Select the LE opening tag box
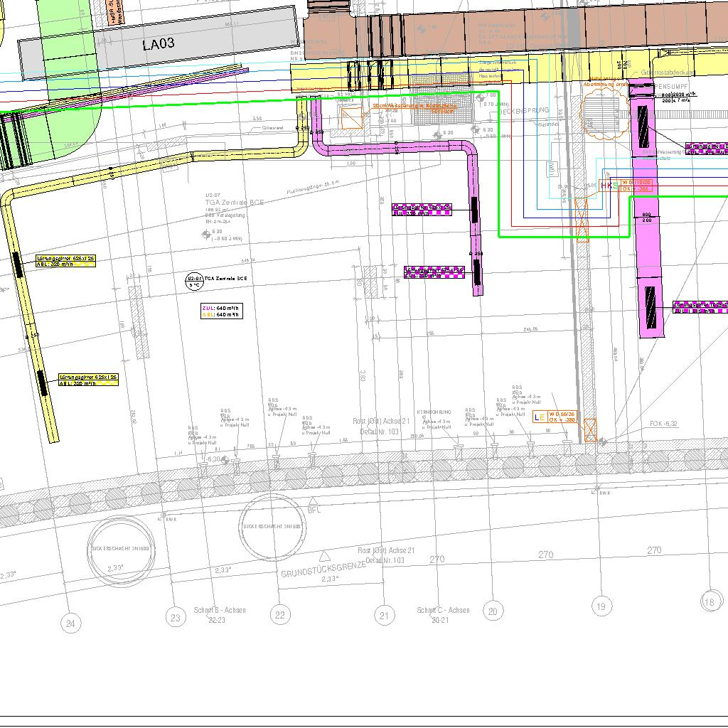Viewport: 728px width, 728px height. [x=540, y=417]
